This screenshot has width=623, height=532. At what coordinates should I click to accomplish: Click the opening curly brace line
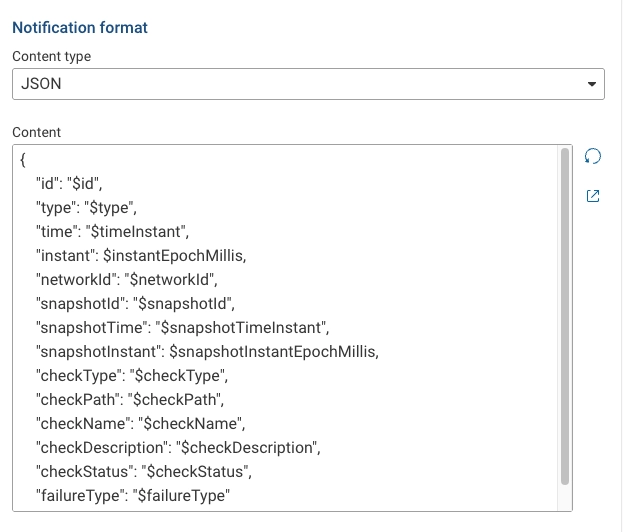pos(23,160)
